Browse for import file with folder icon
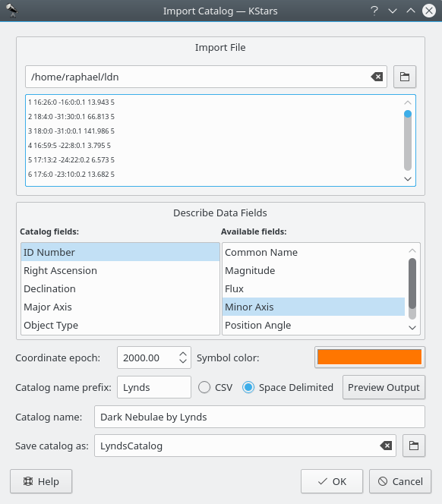 [405, 77]
